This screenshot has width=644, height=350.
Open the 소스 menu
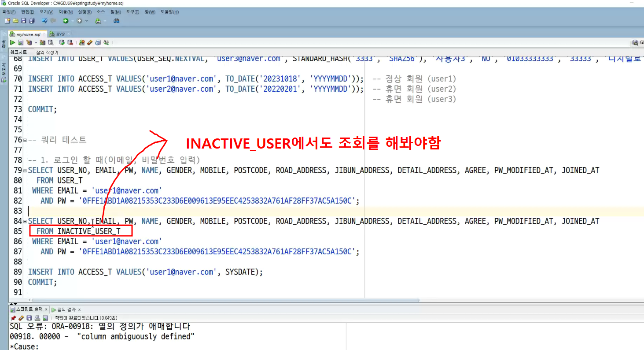pos(101,12)
